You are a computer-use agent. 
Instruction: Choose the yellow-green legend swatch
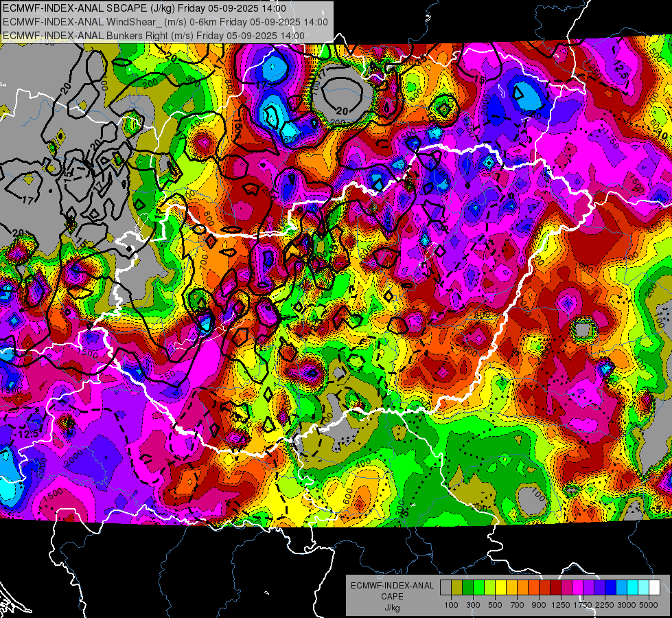pyautogui.click(x=489, y=588)
